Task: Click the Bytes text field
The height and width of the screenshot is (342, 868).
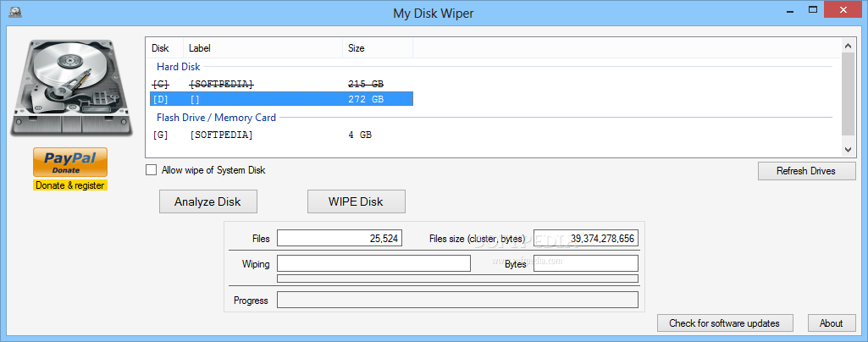Action: click(x=586, y=263)
